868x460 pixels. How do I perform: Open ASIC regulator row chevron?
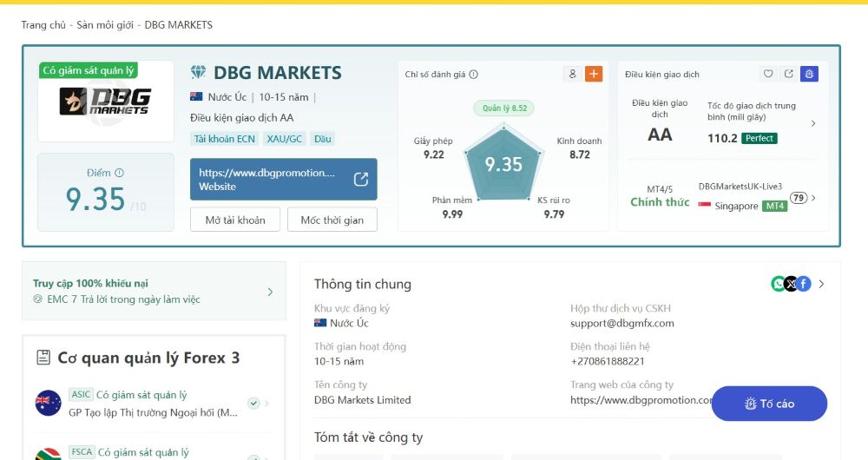point(266,403)
